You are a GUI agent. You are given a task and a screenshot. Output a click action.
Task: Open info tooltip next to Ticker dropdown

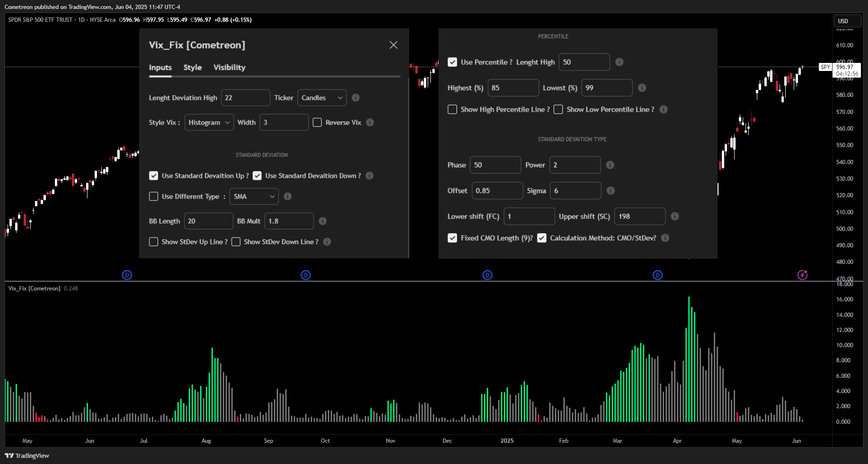[356, 97]
